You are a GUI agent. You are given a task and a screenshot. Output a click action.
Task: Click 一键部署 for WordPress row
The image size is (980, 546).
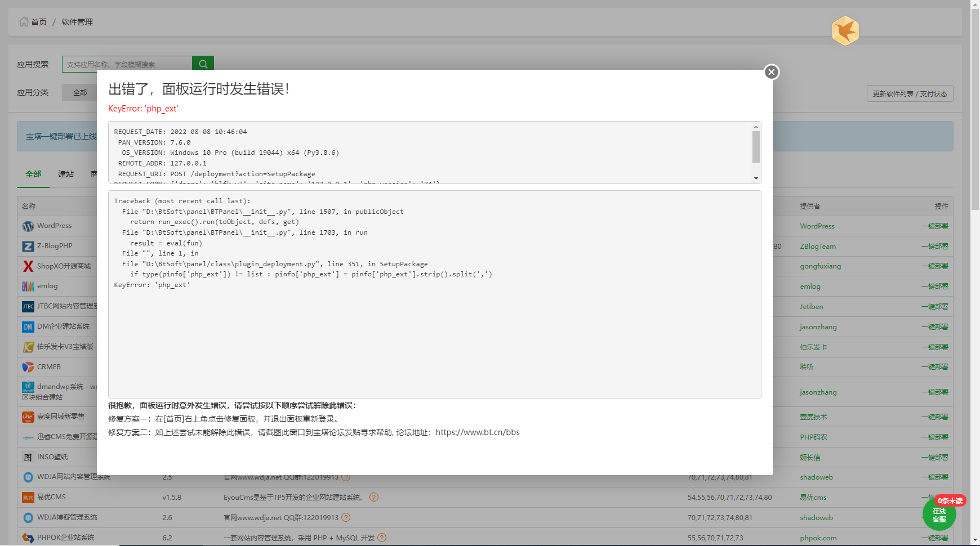tap(935, 226)
